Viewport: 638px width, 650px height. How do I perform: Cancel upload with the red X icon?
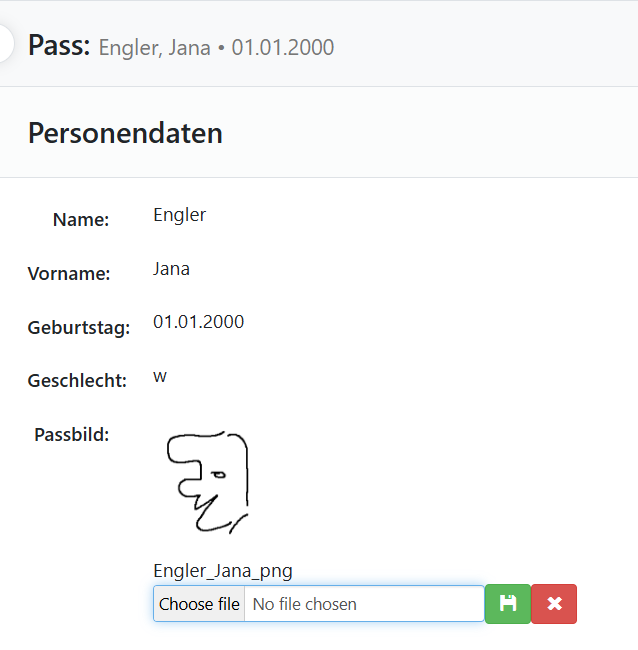pos(554,604)
